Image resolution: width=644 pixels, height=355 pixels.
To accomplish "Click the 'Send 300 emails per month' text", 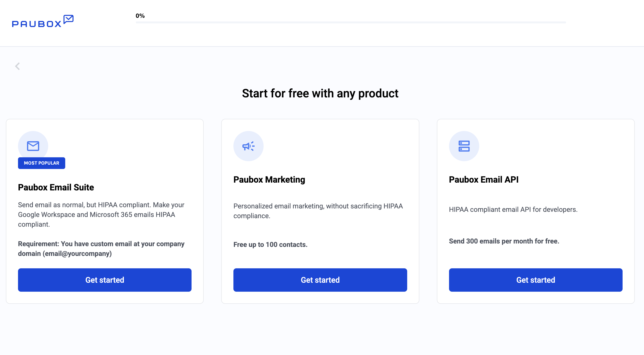I will pos(504,241).
